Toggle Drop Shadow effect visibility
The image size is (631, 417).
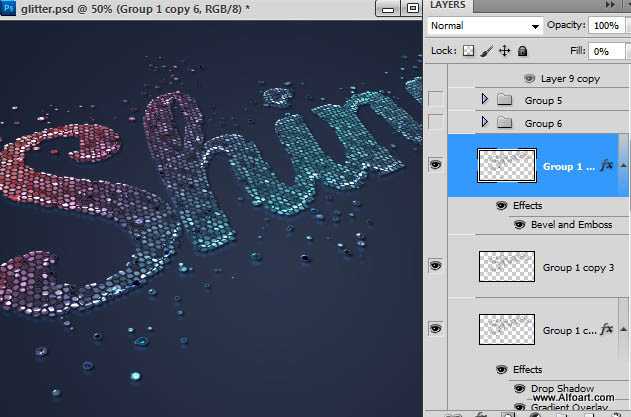(x=518, y=388)
